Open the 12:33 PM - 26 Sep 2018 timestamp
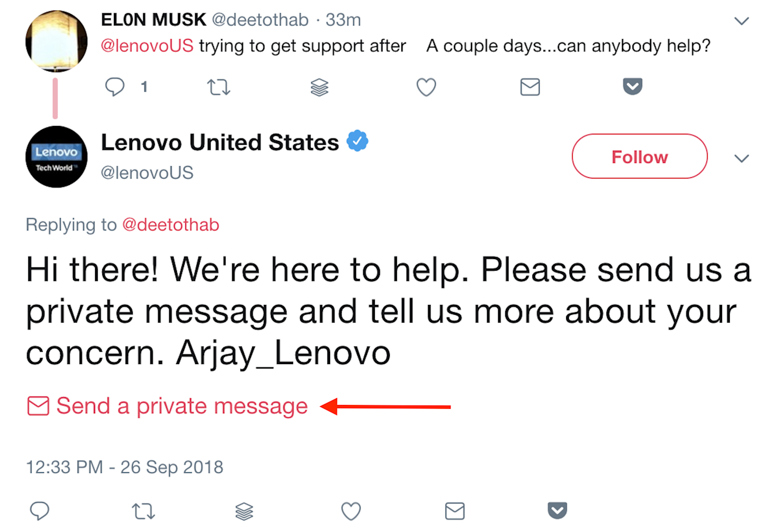774x532 pixels. (x=124, y=467)
